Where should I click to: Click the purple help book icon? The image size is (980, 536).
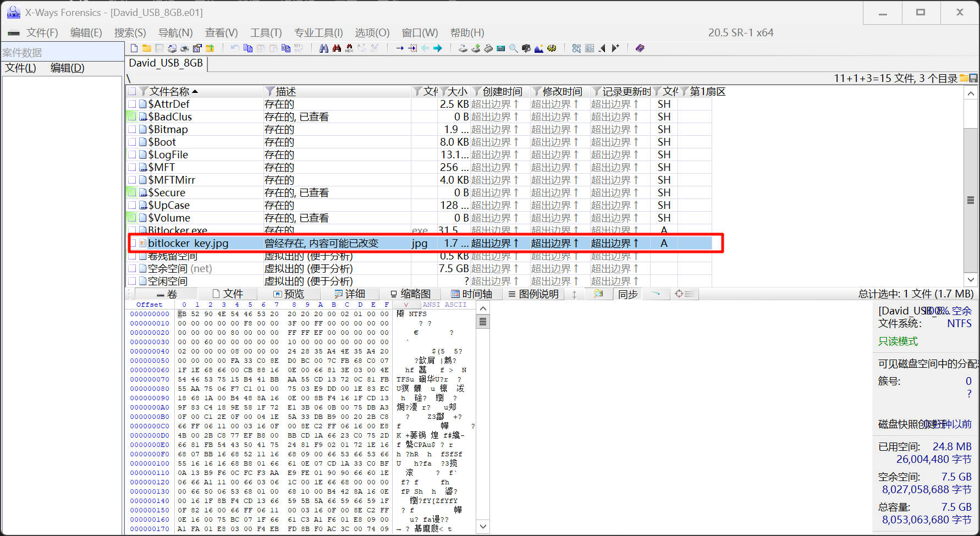640,48
